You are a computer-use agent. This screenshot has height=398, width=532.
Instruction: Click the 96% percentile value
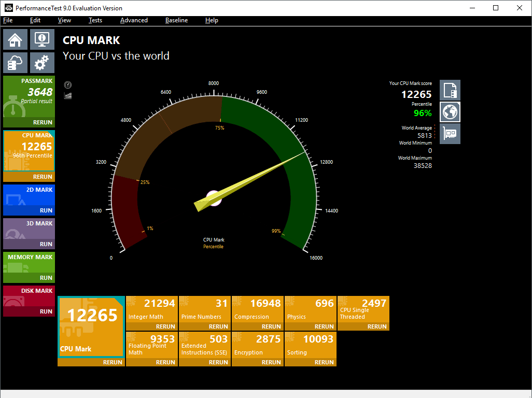423,113
